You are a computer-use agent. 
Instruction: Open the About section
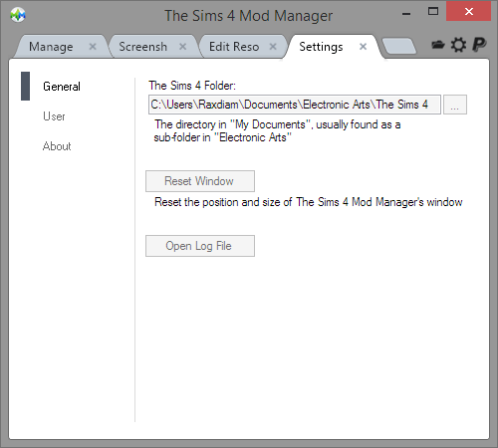point(57,146)
